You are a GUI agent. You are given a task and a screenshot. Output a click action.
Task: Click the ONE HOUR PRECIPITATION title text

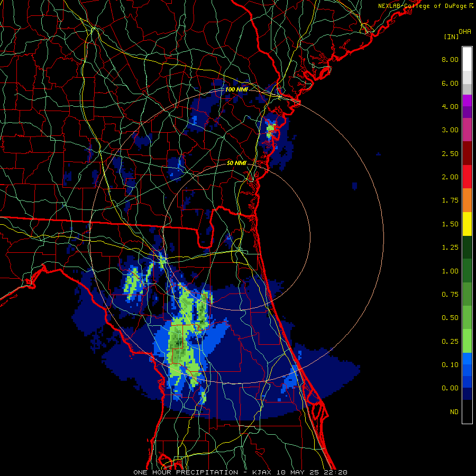coord(186,472)
